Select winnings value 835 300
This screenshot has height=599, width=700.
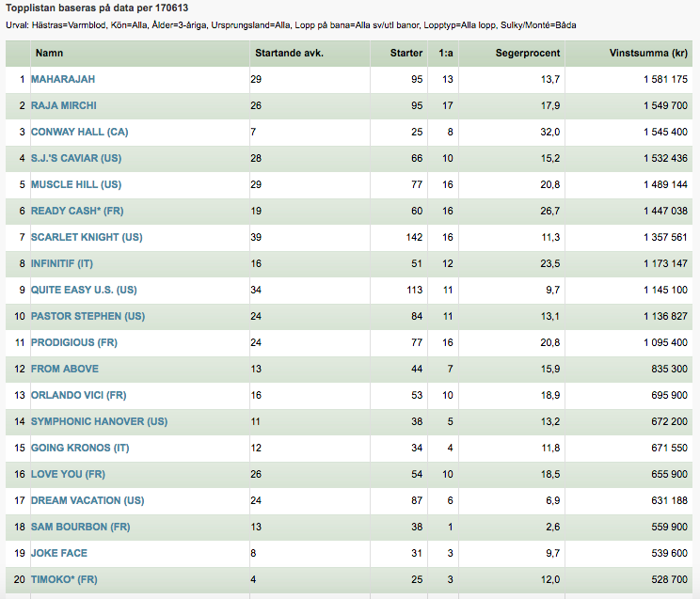click(669, 370)
